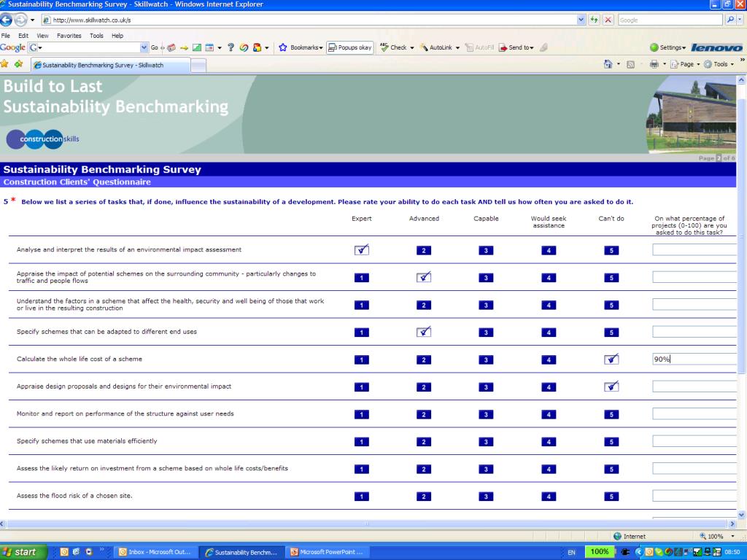Screen dimensions: 747x560
Task: Open the Favorites menu
Action: click(69, 36)
